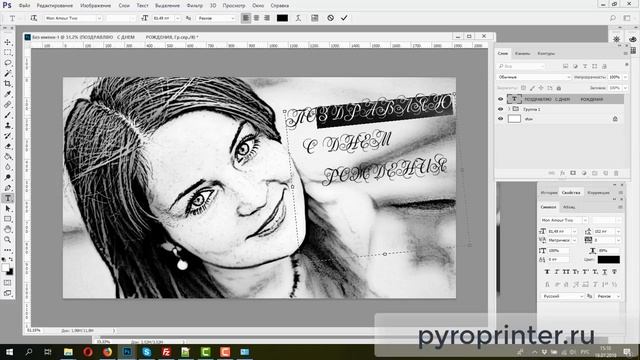640x360 pixels.
Task: Open the layer opacity dropdown
Action: click(625, 77)
